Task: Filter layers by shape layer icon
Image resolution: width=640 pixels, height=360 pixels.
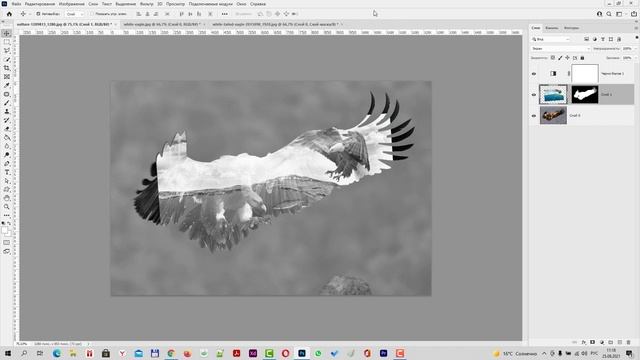Action: coord(611,39)
